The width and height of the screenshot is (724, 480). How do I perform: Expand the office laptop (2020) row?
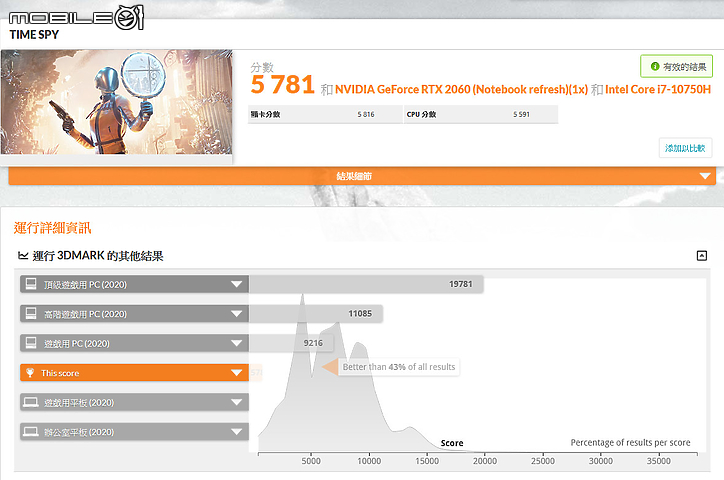134,432
